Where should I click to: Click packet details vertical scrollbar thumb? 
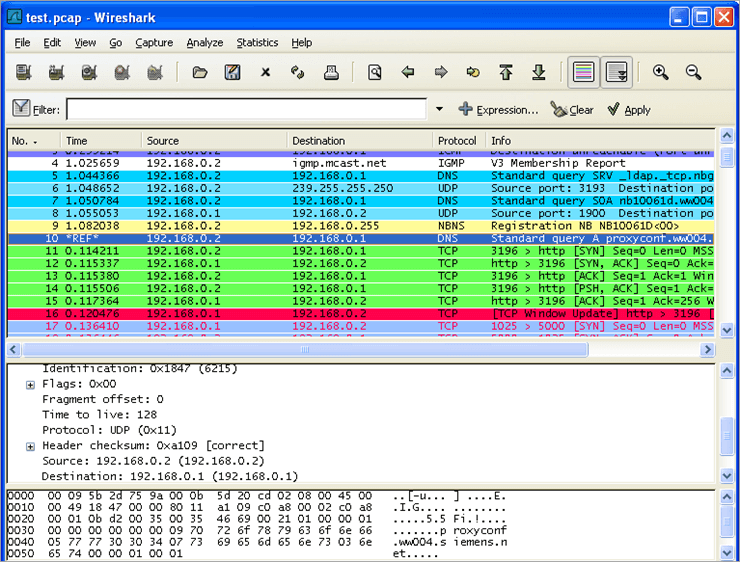(x=727, y=436)
